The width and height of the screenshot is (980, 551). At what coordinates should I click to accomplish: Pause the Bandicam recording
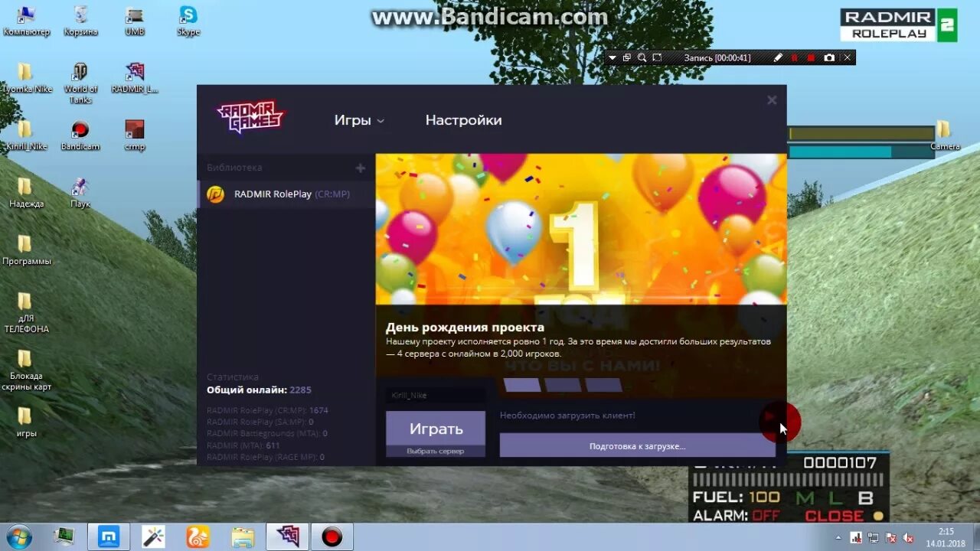tap(795, 57)
